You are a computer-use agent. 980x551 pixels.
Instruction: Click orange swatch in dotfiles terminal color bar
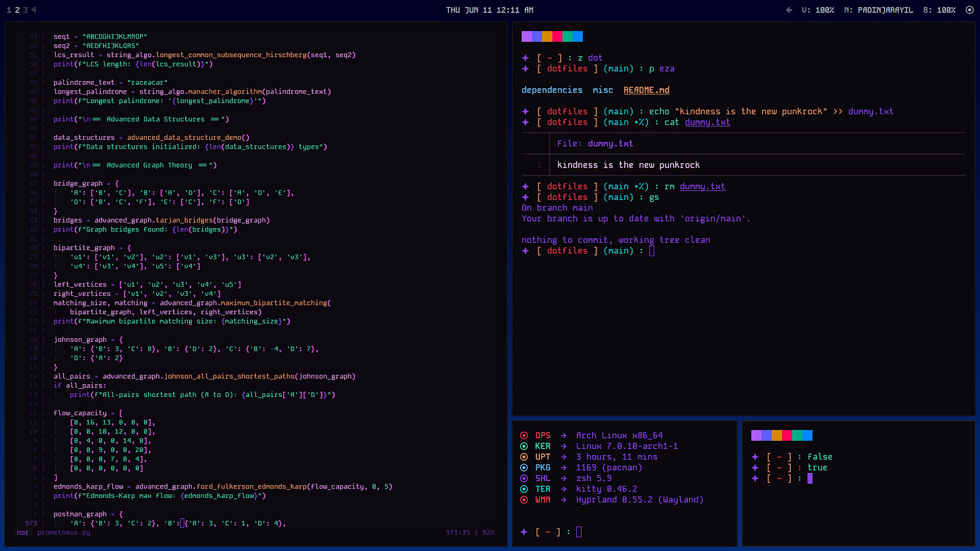[x=547, y=36]
